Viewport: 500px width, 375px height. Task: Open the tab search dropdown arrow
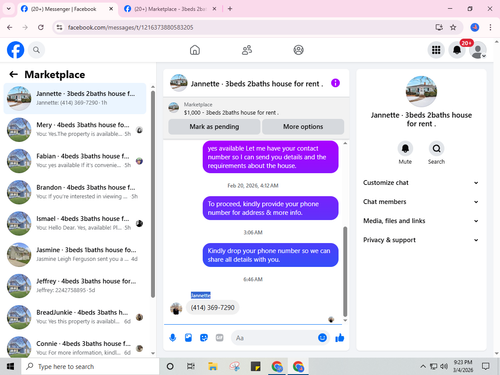pyautogui.click(x=9, y=9)
